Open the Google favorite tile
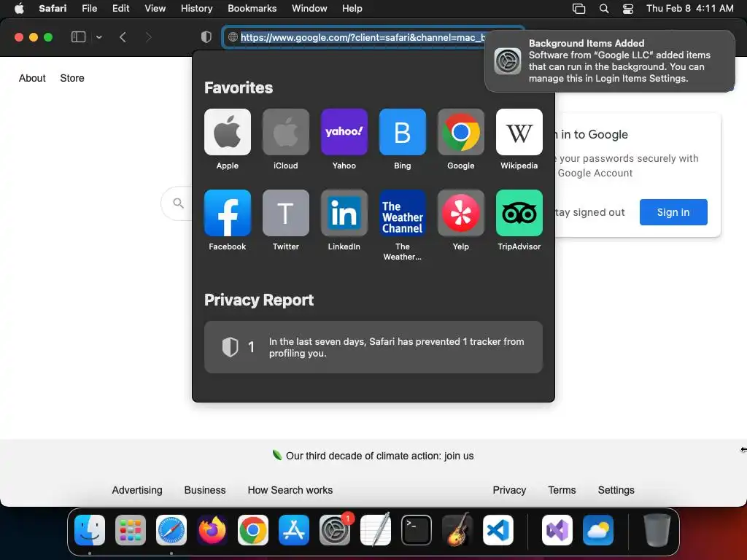747x560 pixels. [461, 132]
